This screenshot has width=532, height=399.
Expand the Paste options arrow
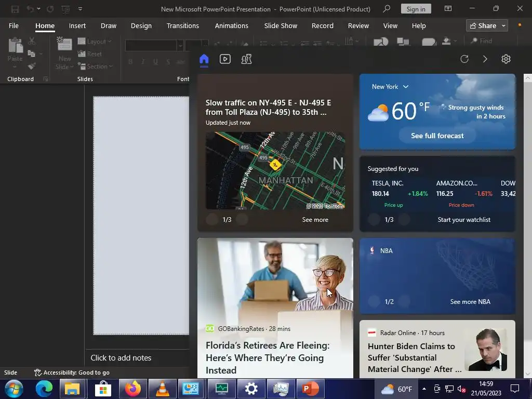coord(15,66)
